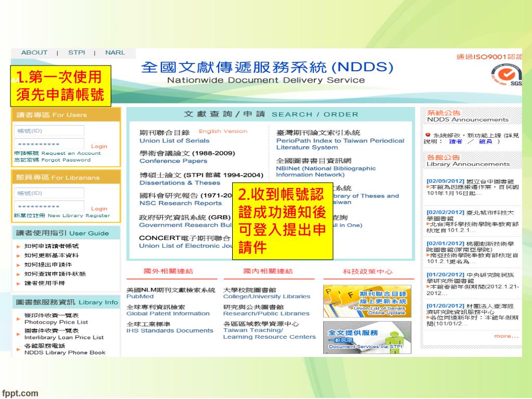Open IHS Standards Documents link
The image size is (532, 399).
[x=170, y=330]
